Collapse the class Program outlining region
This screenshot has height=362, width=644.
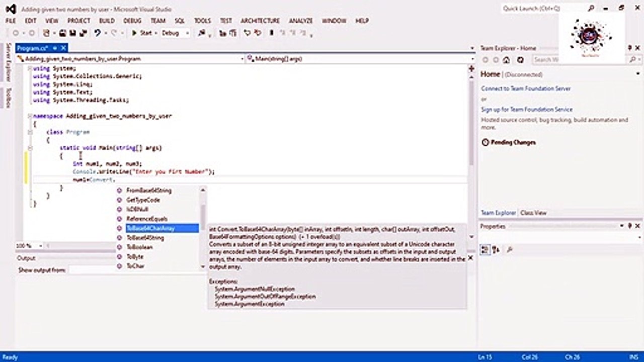[30, 132]
